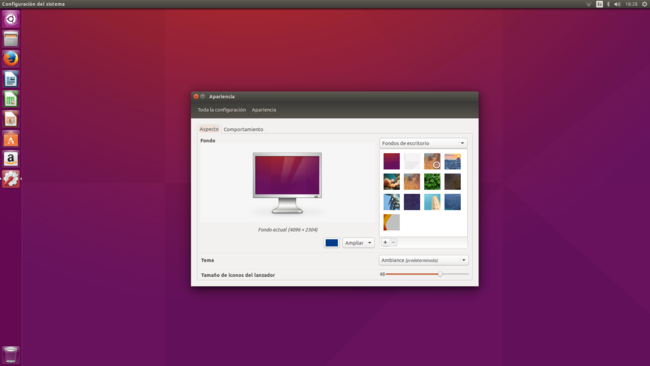Select the palm tree wallpaper thumbnail

(x=391, y=202)
